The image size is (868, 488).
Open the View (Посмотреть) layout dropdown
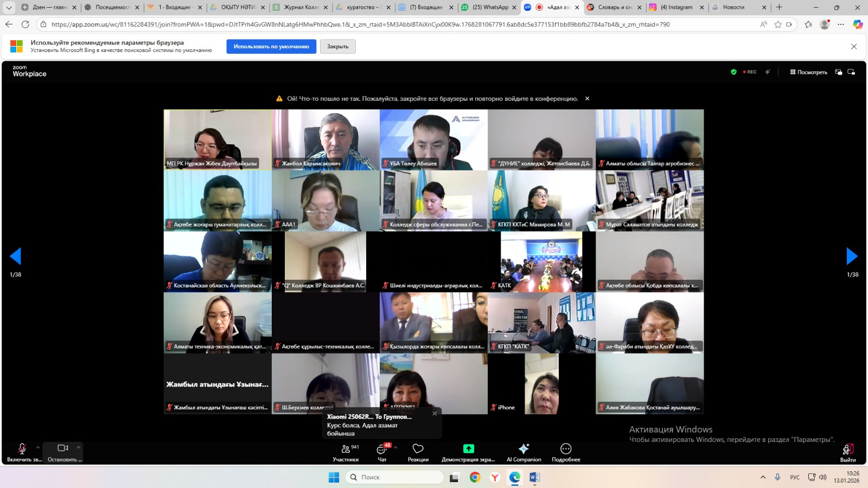tap(808, 72)
